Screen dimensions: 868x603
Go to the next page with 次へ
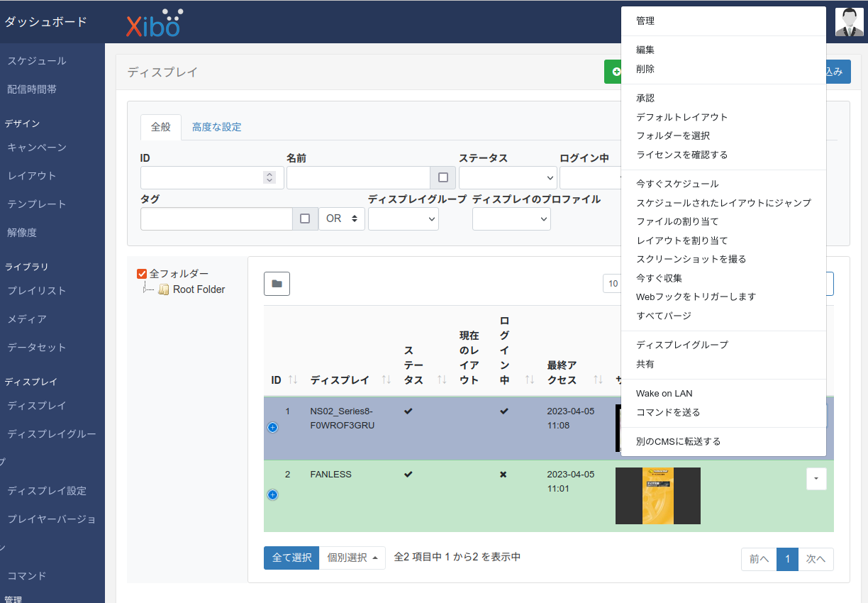(x=816, y=559)
